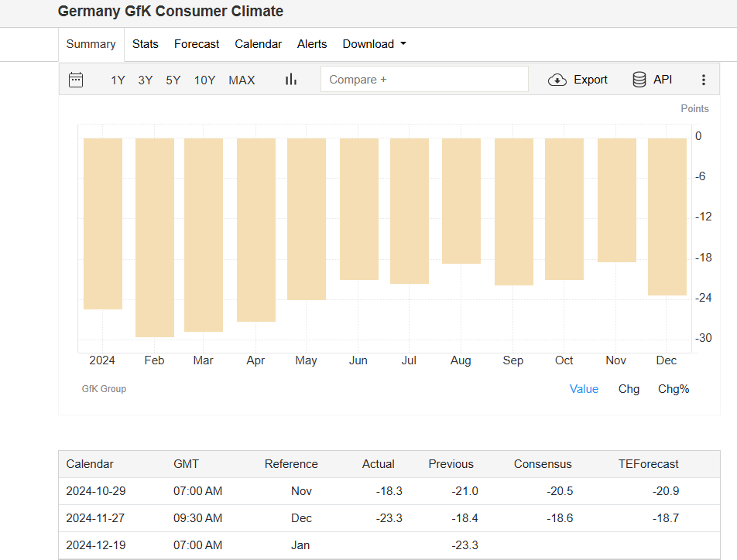Screen dimensions: 737x560
Task: Select the 1Y time range
Action: pyautogui.click(x=118, y=80)
